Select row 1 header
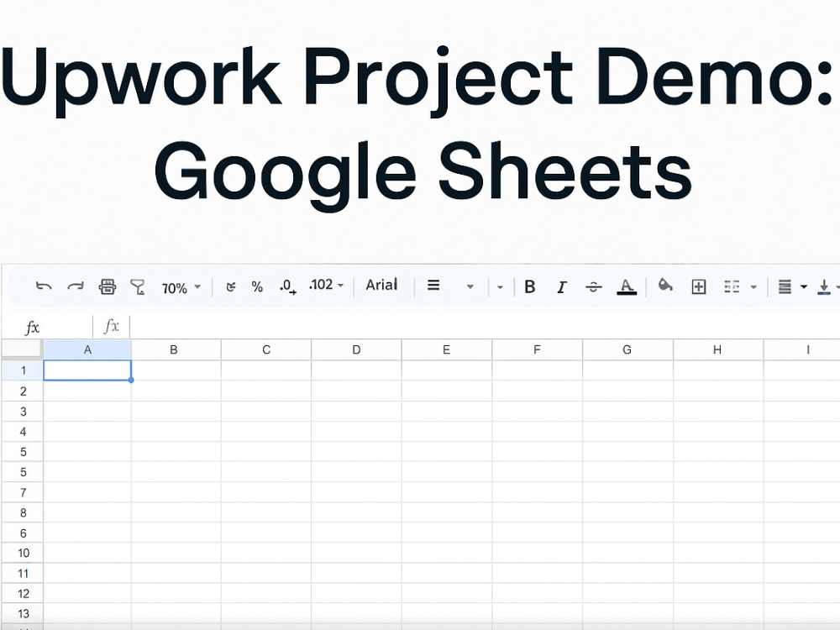 (x=23, y=370)
